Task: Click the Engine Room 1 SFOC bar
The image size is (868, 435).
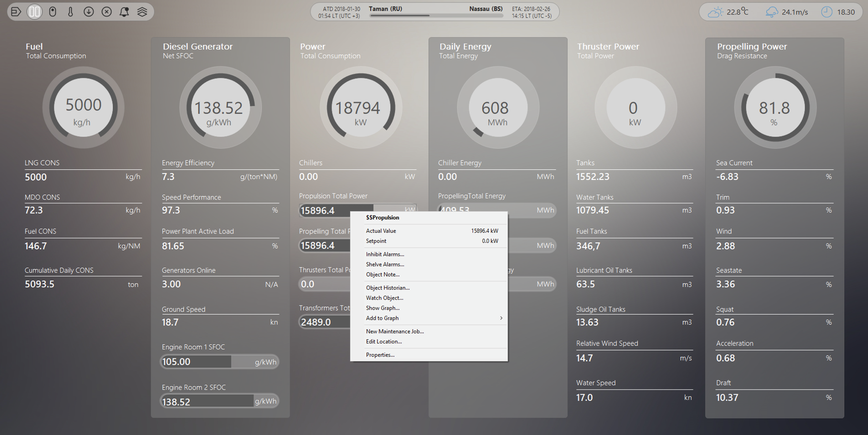Action: pyautogui.click(x=220, y=361)
